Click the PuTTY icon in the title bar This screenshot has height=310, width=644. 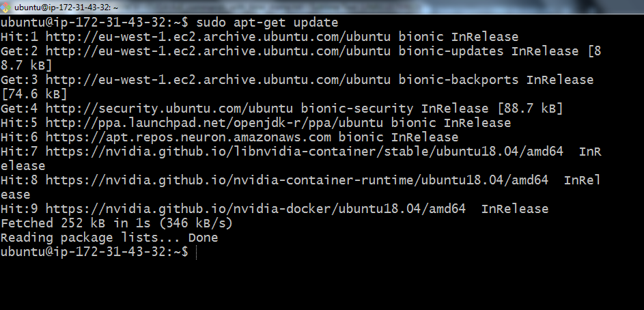click(6, 6)
